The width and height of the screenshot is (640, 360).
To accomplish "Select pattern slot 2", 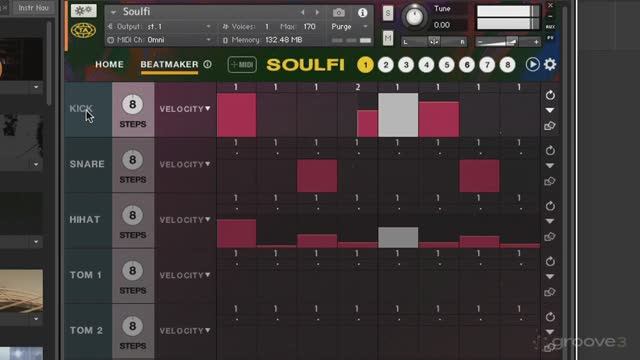I will [x=386, y=64].
